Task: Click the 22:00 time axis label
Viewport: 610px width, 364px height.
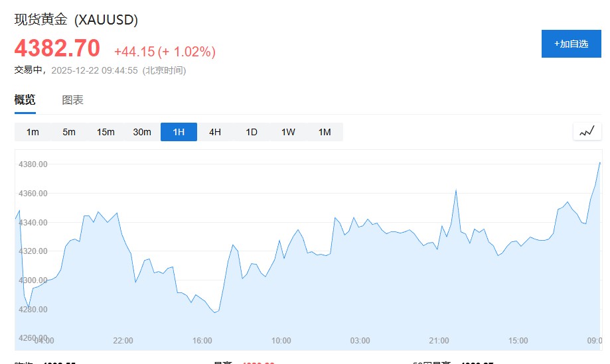Action: [123, 341]
